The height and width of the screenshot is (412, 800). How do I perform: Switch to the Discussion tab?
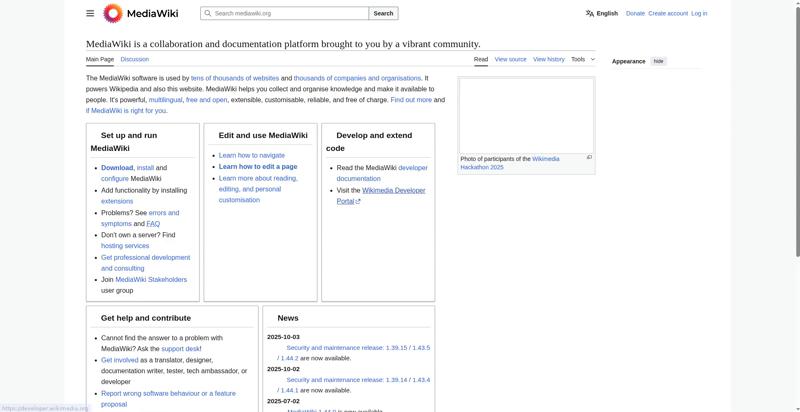point(135,59)
